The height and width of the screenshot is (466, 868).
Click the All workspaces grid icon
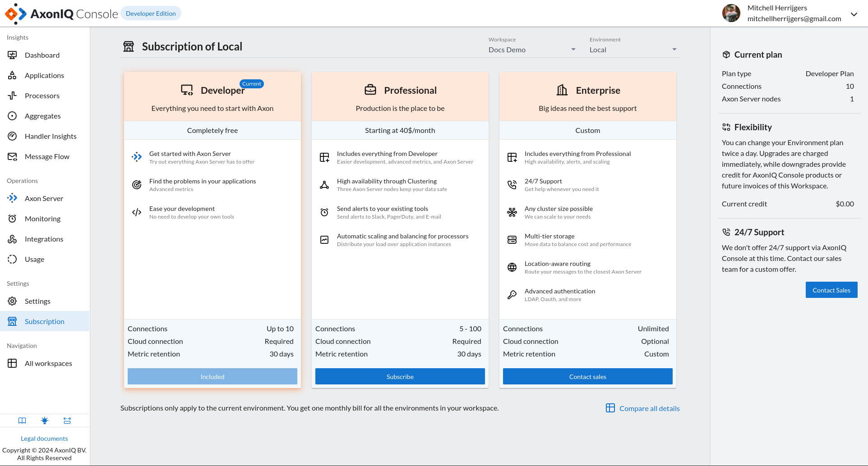tap(12, 363)
